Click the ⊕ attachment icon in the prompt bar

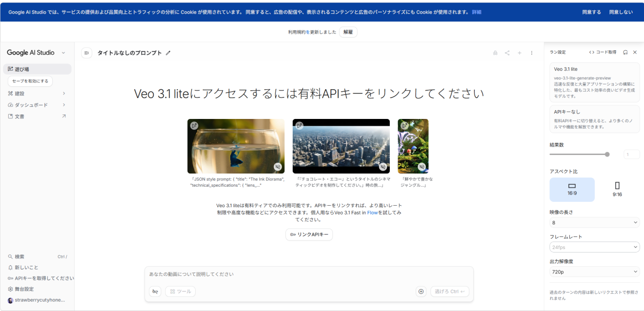421,291
